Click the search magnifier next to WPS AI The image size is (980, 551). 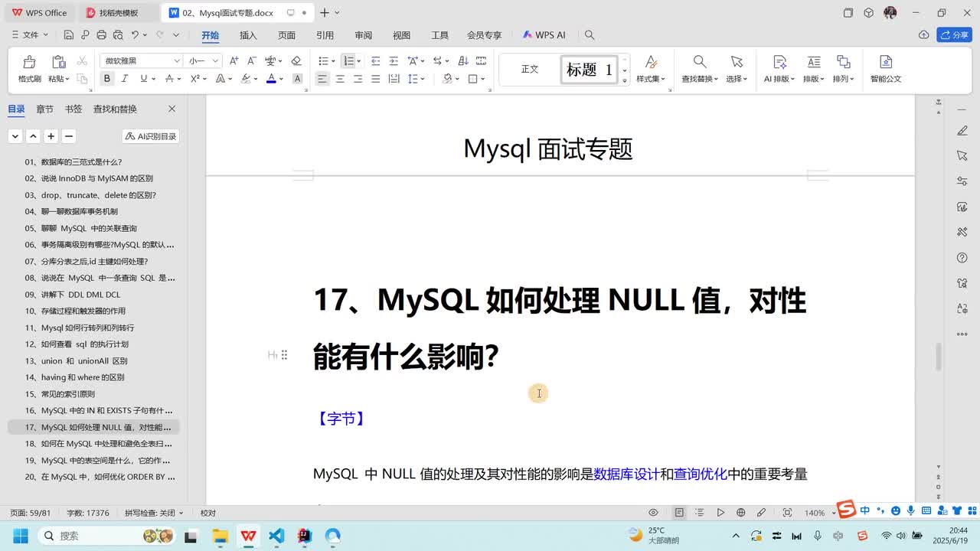590,35
